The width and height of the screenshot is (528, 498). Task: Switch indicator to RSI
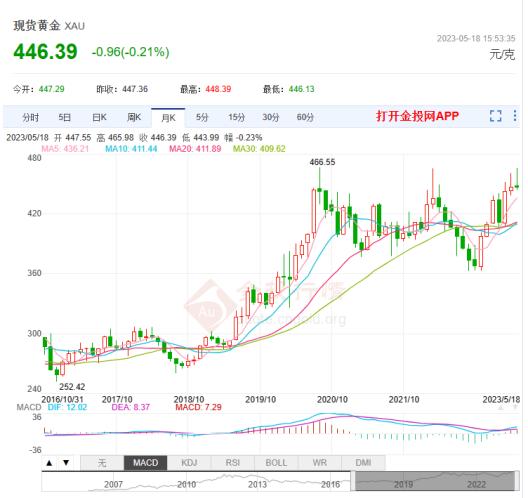click(233, 463)
